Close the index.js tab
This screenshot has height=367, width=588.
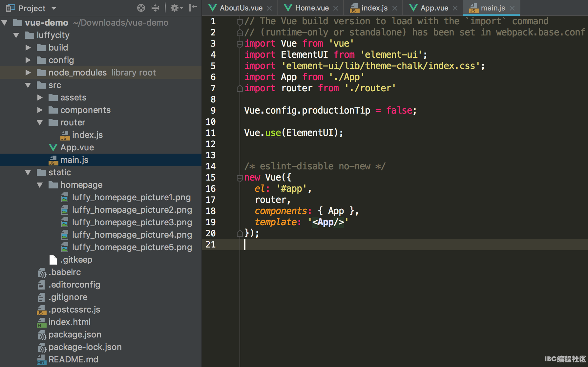pyautogui.click(x=395, y=8)
